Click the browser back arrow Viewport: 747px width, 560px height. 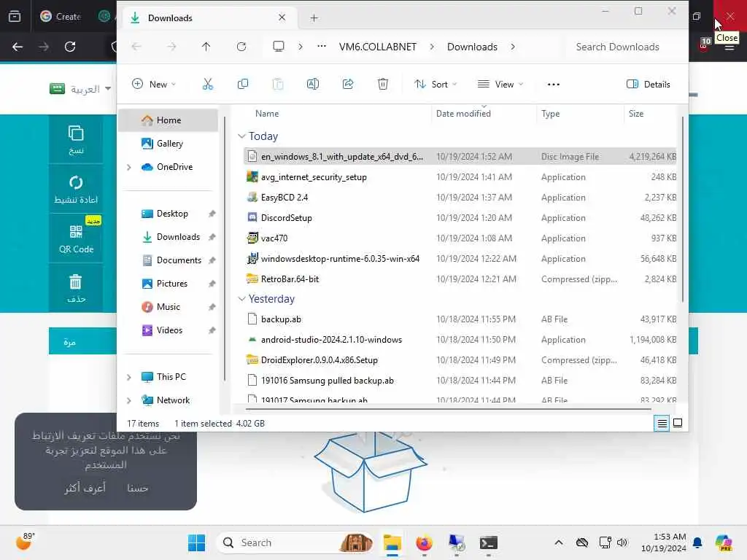18,46
